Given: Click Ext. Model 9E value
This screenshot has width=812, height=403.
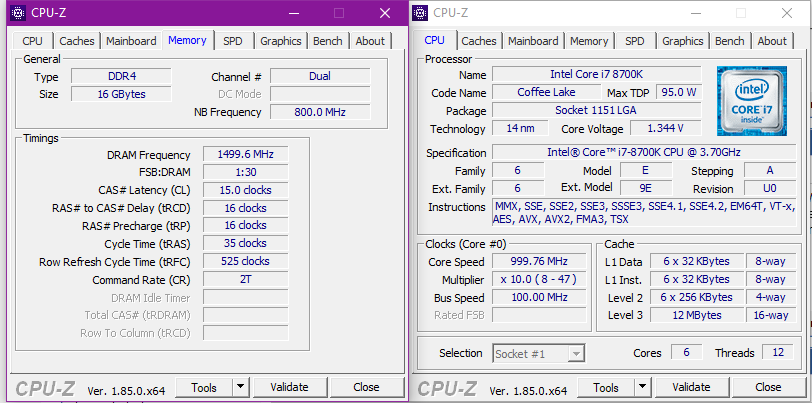Looking at the screenshot, I should coord(646,188).
